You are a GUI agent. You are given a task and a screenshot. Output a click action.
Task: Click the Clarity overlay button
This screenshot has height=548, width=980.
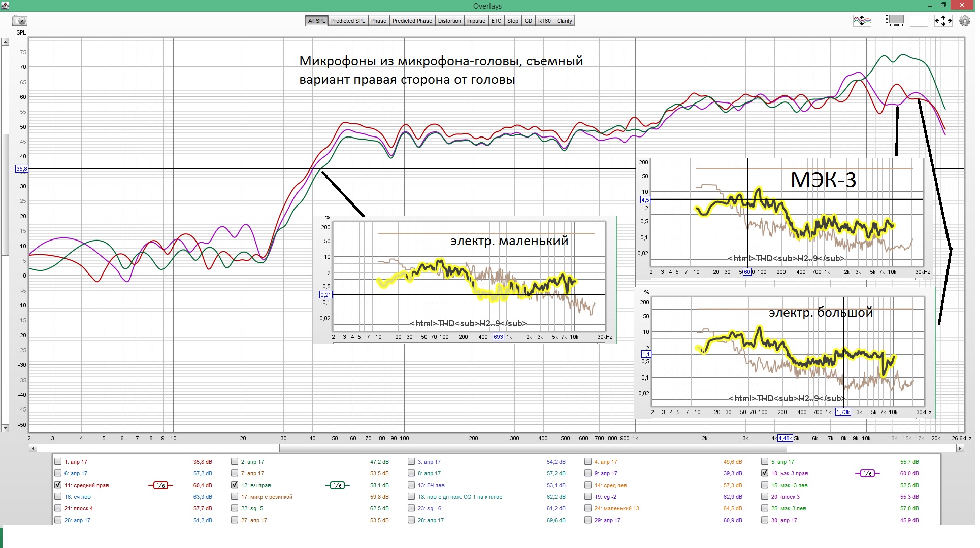point(564,21)
